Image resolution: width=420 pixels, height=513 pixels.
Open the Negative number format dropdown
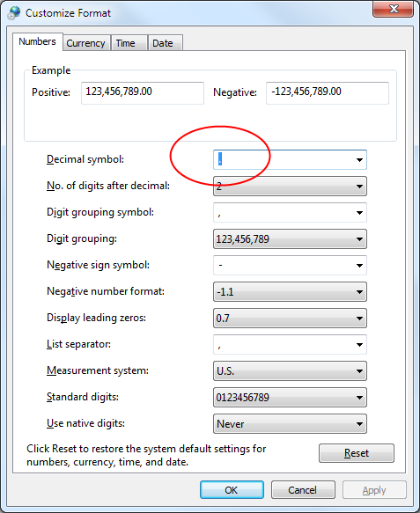(x=290, y=292)
